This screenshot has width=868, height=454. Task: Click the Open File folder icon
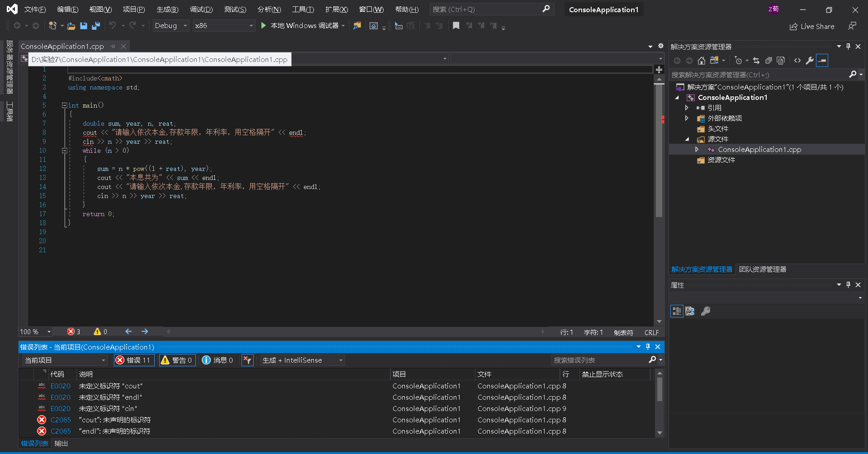click(71, 26)
